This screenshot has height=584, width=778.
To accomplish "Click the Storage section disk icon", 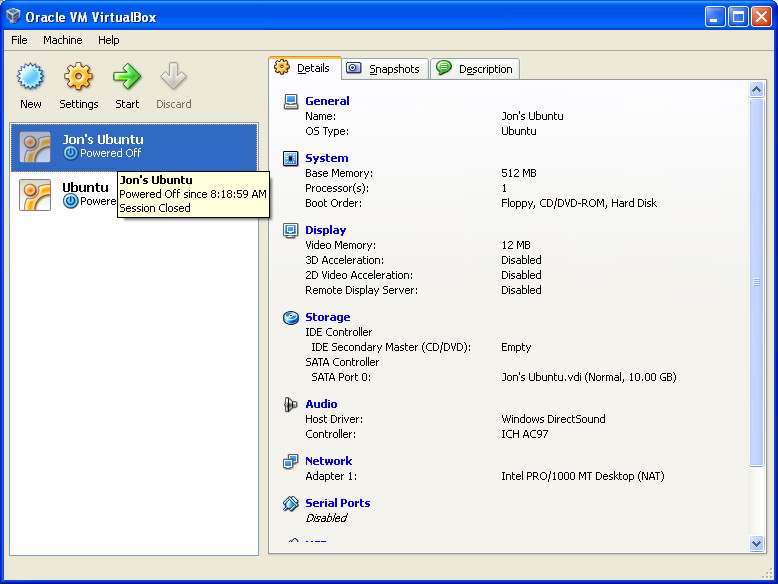I will pos(291,318).
